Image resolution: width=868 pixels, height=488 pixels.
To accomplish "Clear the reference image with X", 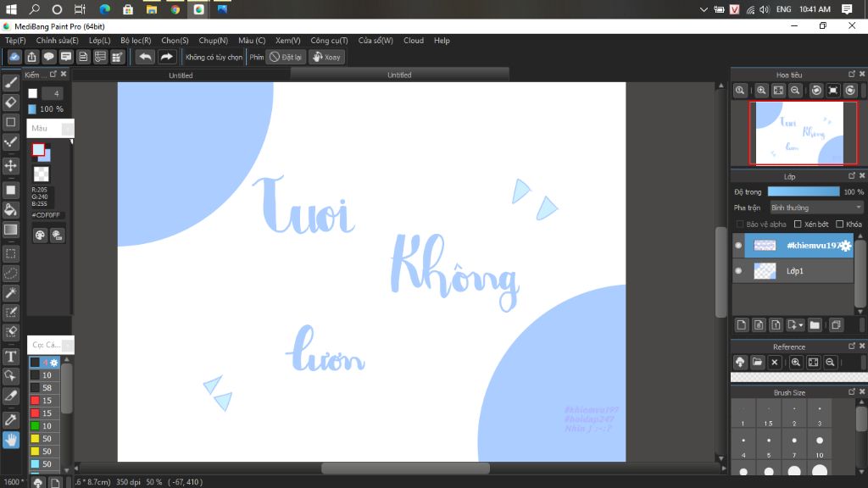I will (x=775, y=363).
